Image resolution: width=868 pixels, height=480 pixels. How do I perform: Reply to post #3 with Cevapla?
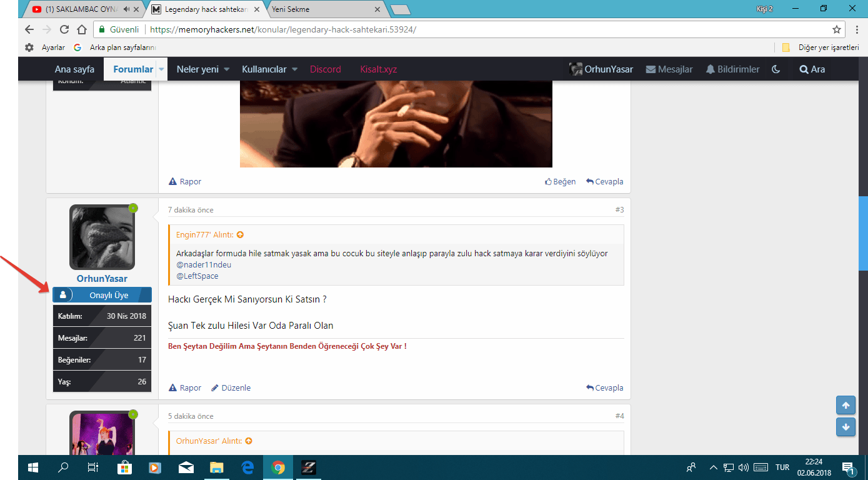tap(605, 388)
